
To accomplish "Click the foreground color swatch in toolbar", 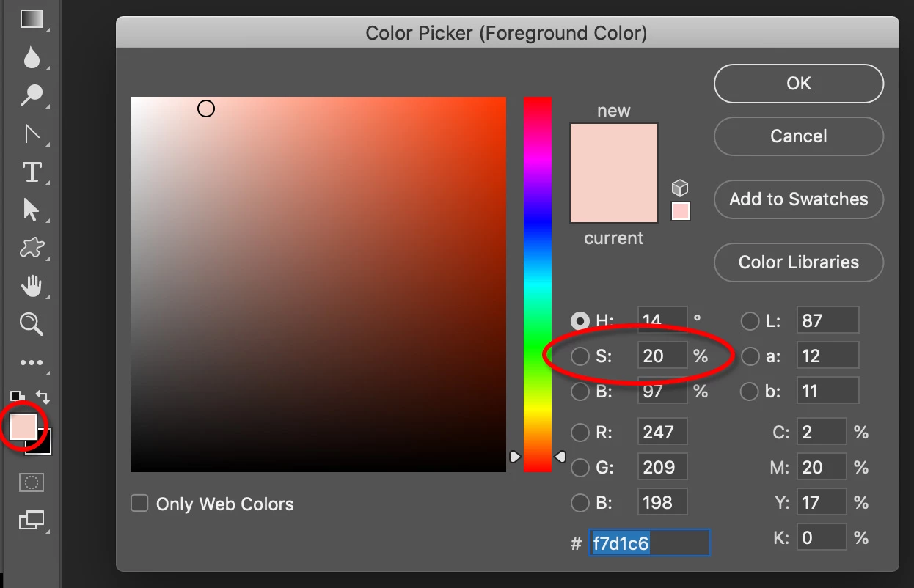I will (23, 427).
